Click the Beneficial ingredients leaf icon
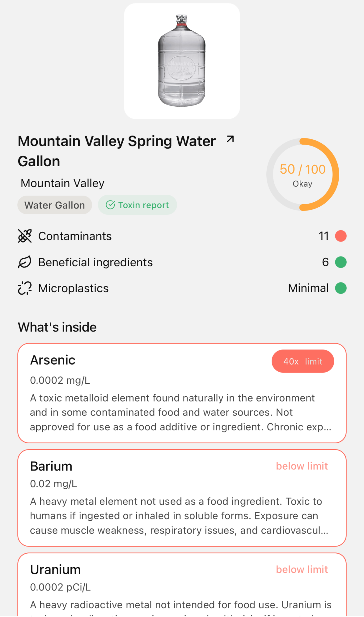The height and width of the screenshot is (617, 364). [25, 262]
